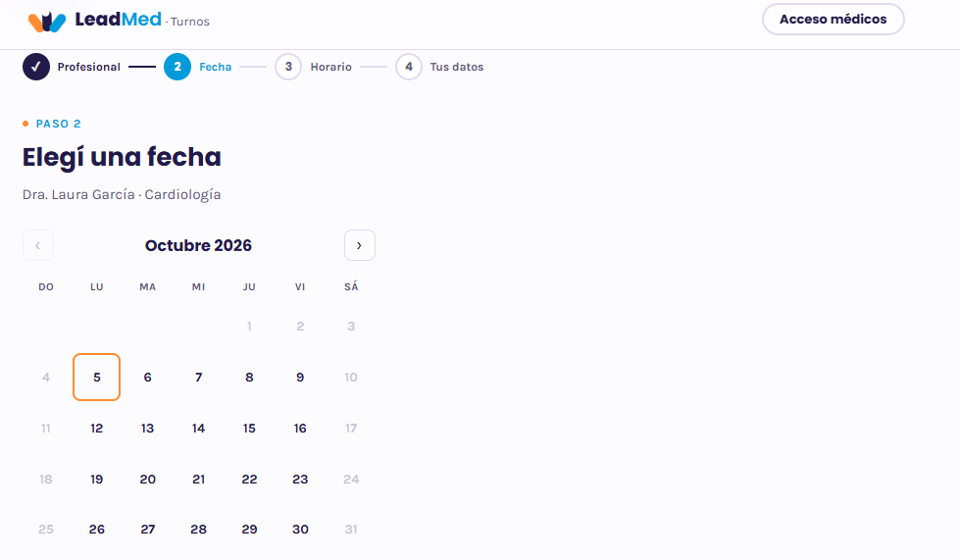Click the disabled Saturday 10 cell

pyautogui.click(x=351, y=377)
